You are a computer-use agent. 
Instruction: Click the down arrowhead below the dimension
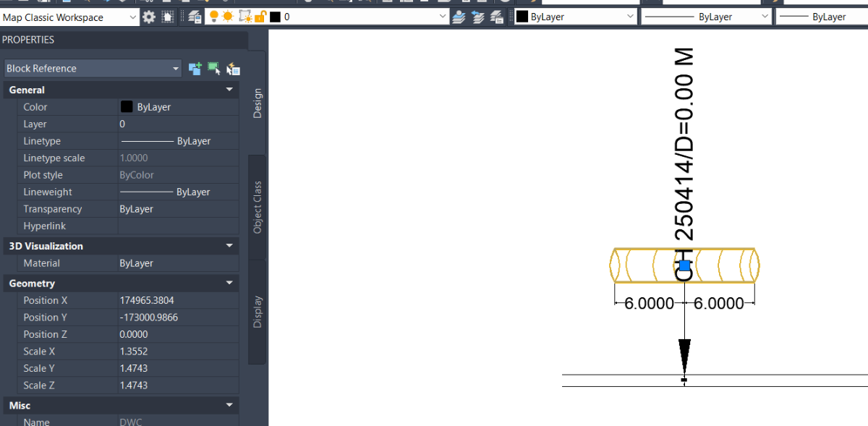(684, 355)
